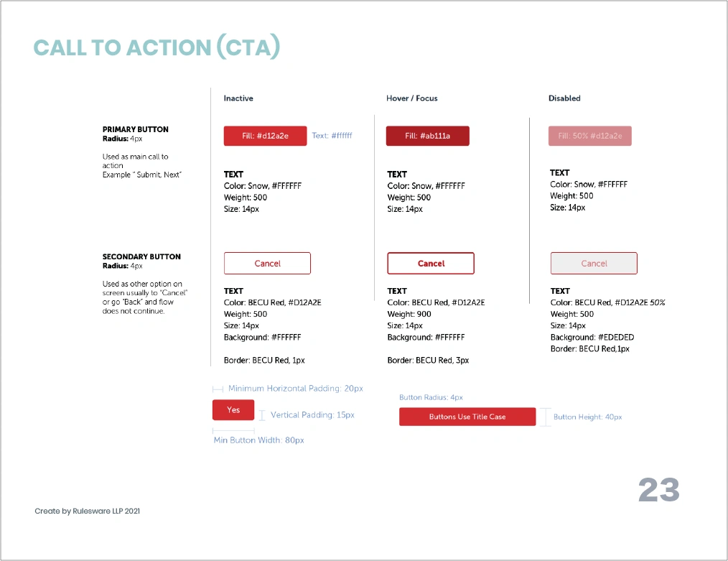728x561 pixels.
Task: Click the min button width measurement line
Action: pos(233,430)
